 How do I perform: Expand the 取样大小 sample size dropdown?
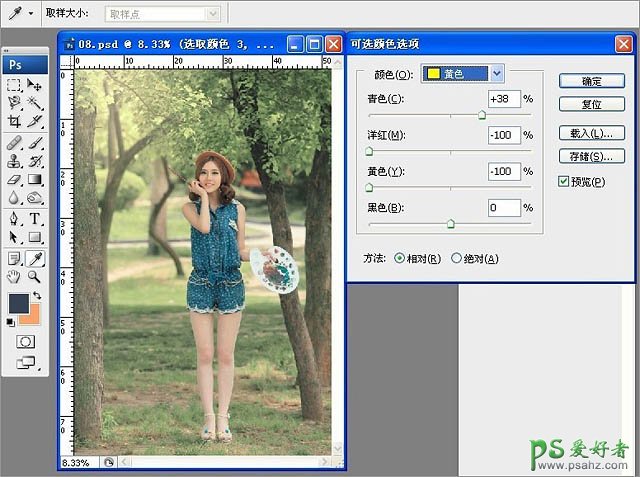[x=211, y=14]
